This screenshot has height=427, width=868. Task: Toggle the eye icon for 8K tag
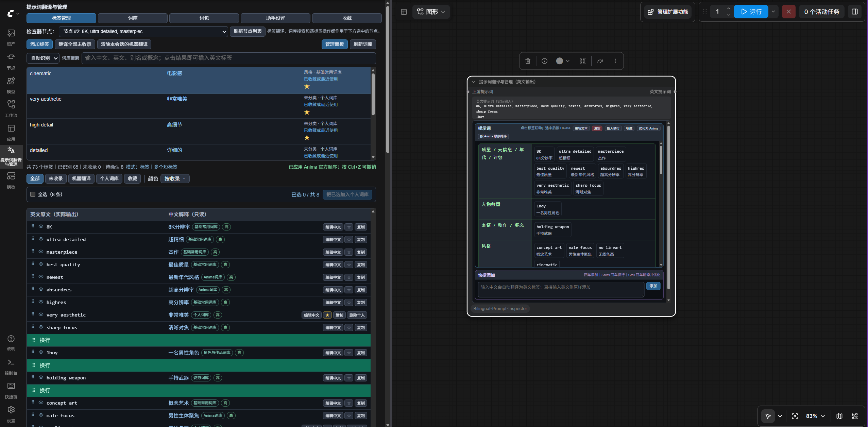[41, 226]
